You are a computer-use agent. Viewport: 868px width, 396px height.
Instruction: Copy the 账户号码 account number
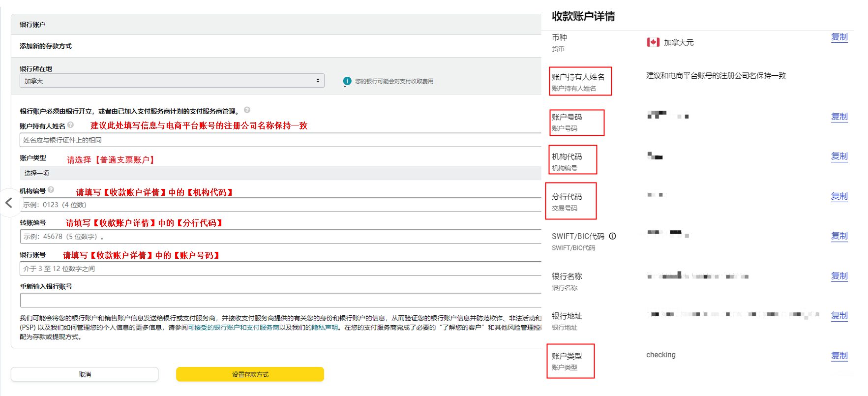839,117
